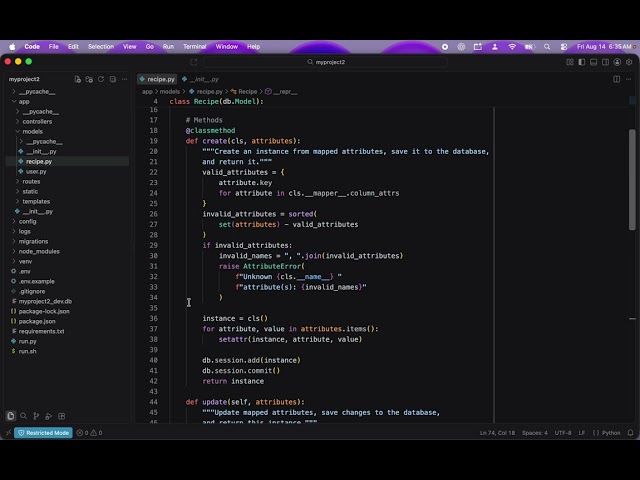This screenshot has width=640, height=480.
Task: Click the Restricted Mode button
Action: pyautogui.click(x=43, y=433)
